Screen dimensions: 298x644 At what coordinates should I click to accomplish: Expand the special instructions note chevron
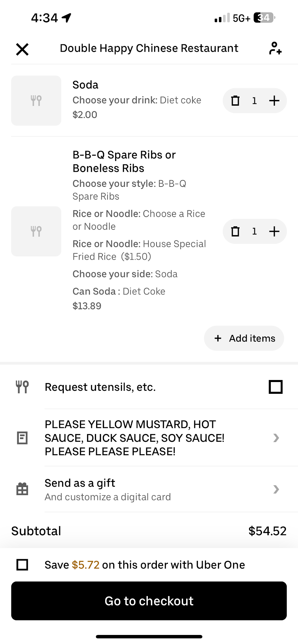click(276, 438)
